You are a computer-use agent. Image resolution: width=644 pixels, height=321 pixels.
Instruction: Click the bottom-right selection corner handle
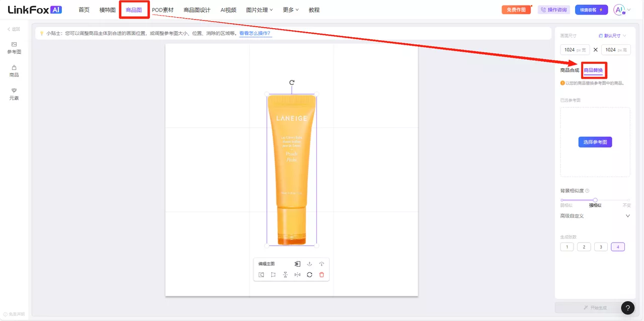pyautogui.click(x=316, y=246)
